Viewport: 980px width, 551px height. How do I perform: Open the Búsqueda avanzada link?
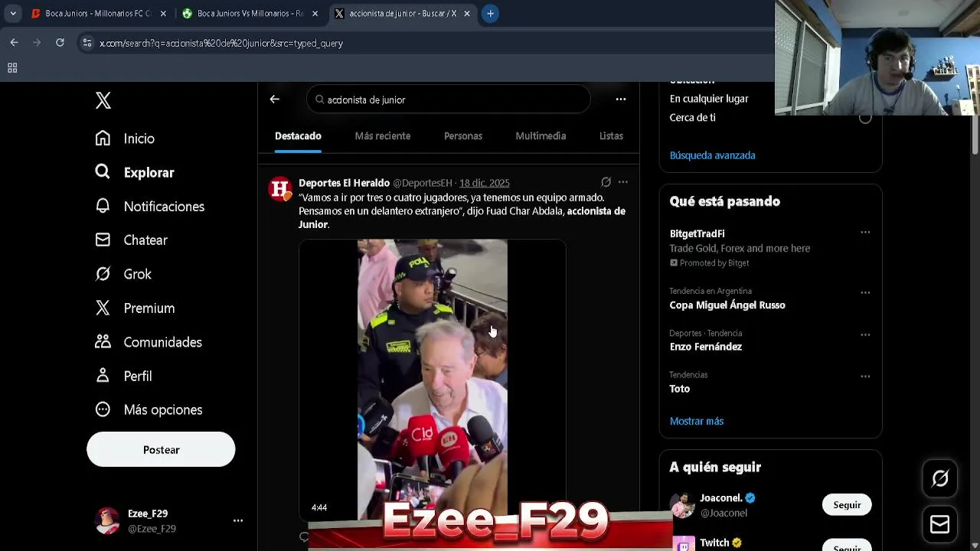click(x=712, y=155)
